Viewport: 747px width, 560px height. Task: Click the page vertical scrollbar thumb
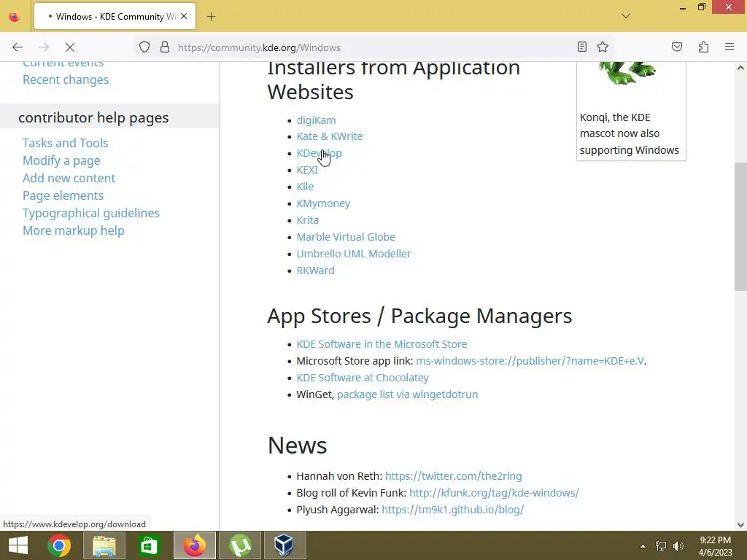(x=740, y=227)
